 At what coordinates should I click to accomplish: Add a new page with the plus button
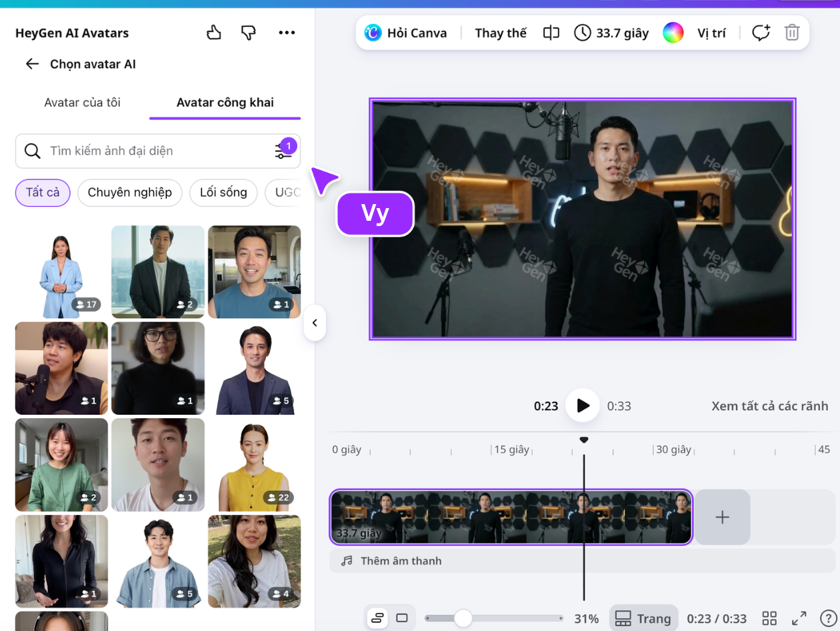[723, 517]
